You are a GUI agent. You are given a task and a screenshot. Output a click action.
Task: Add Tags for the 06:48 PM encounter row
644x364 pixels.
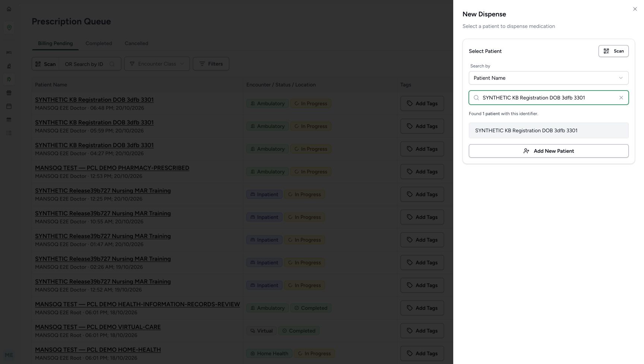coord(422,104)
